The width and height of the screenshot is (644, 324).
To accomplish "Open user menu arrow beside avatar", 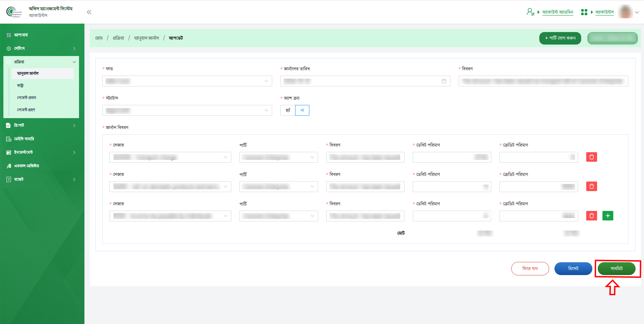I will (637, 12).
